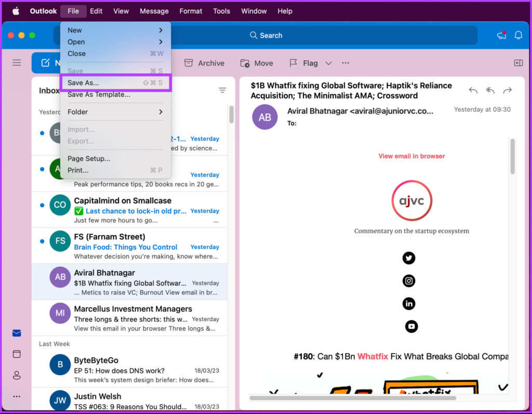Expand the Folder submenu

point(115,112)
